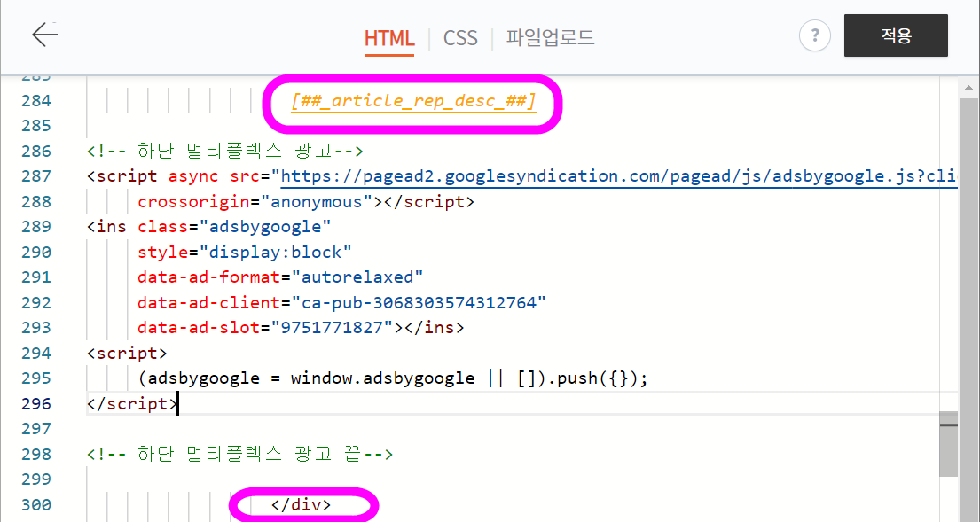Click line number 284 in gutter
Image resolution: width=980 pixels, height=522 pixels.
tap(36, 101)
